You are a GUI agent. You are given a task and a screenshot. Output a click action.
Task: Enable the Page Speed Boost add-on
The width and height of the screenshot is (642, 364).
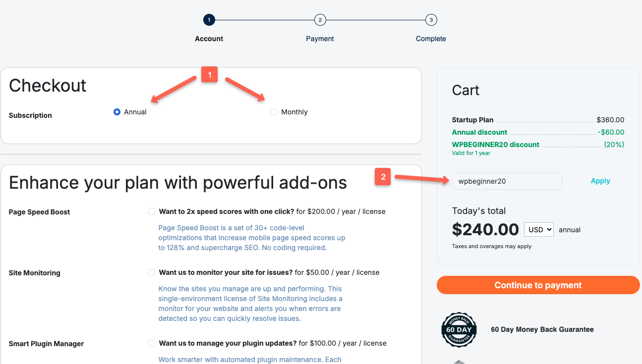(x=151, y=211)
